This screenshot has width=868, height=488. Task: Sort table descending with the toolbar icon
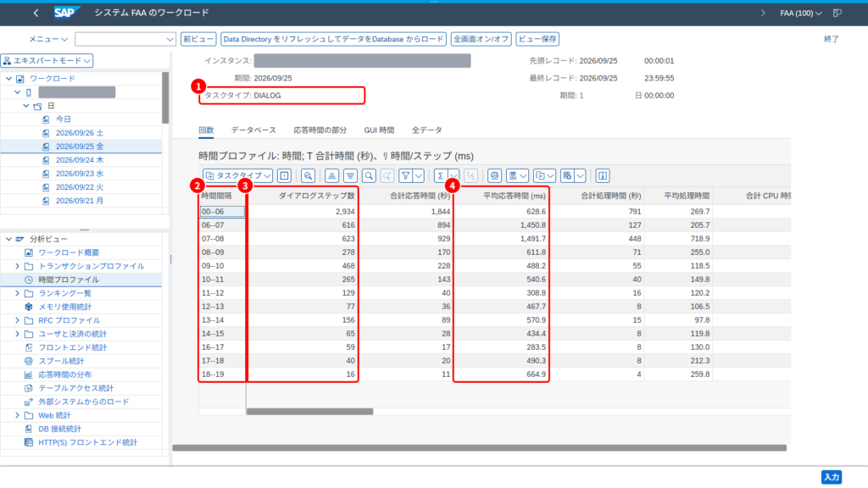[x=350, y=176]
